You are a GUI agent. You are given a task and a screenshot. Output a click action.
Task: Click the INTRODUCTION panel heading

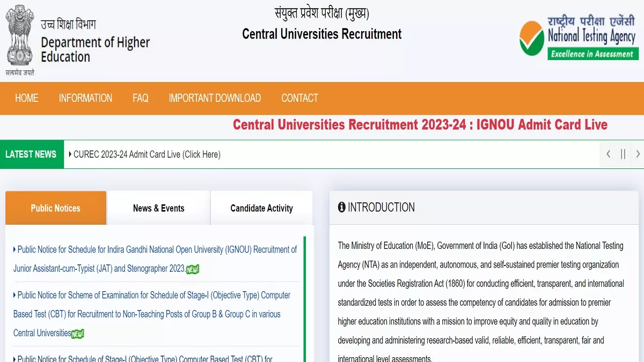coord(381,207)
